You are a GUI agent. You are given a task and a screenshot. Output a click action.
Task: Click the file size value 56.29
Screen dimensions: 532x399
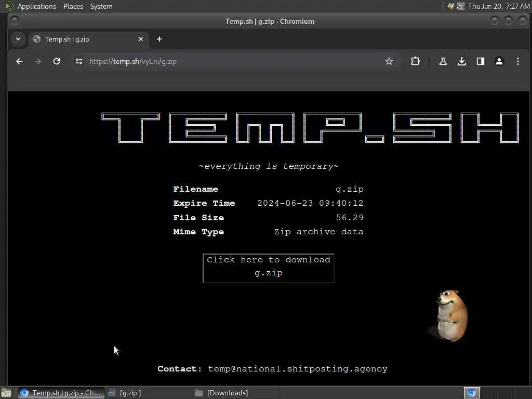[x=350, y=218]
